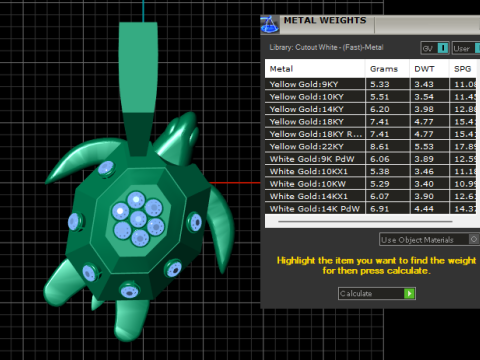Image resolution: width=480 pixels, height=360 pixels.
Task: Click the Metal Weights scale icon
Action: coord(270,24)
